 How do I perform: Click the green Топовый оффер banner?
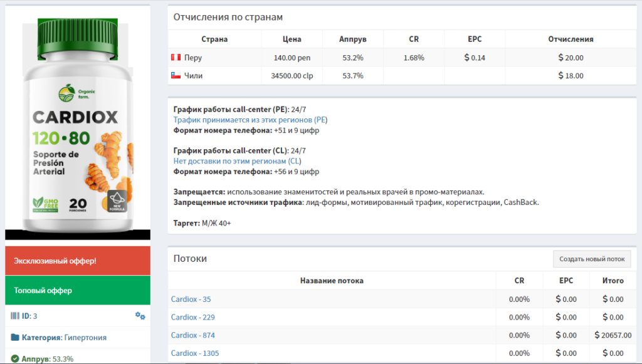pyautogui.click(x=78, y=291)
